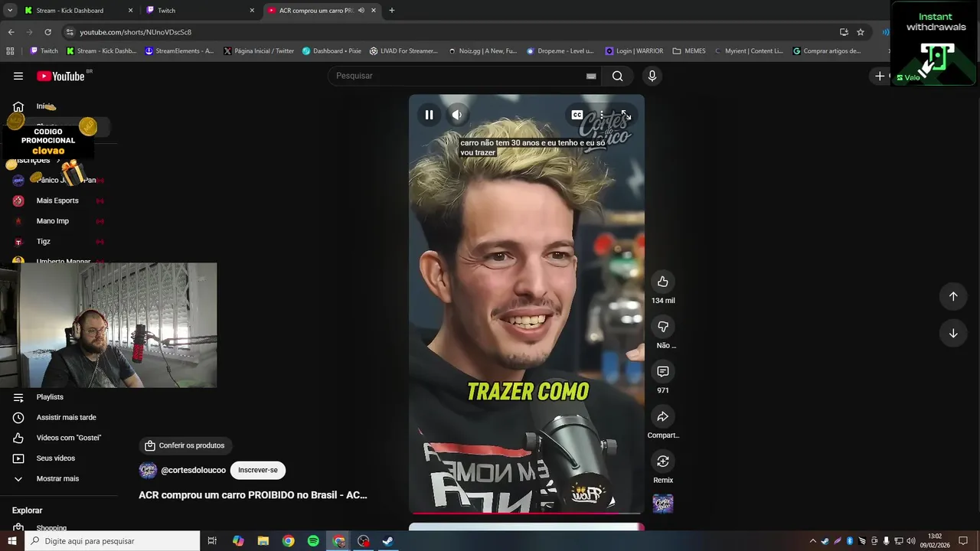Mute the Short's audio

pos(456,115)
